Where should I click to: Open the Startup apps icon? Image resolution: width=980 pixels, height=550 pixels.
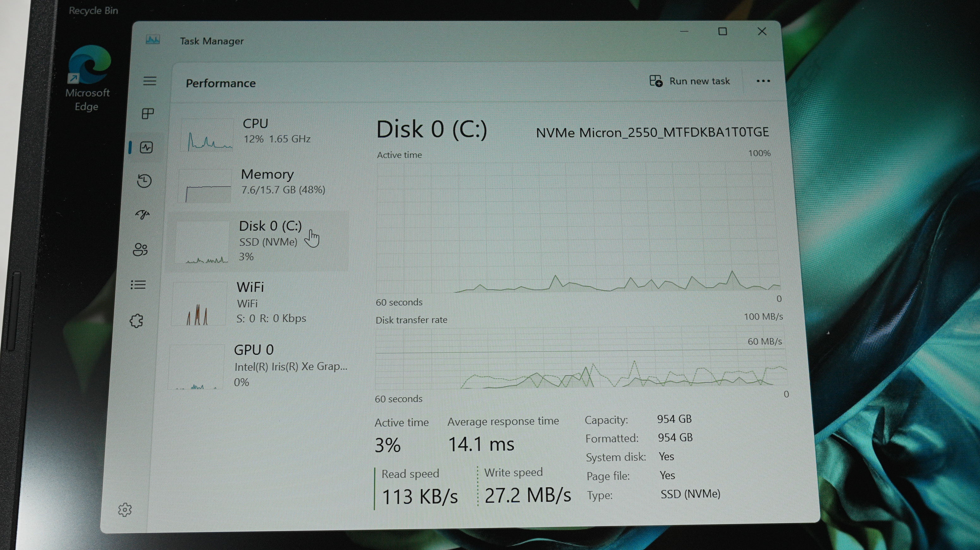coord(143,215)
